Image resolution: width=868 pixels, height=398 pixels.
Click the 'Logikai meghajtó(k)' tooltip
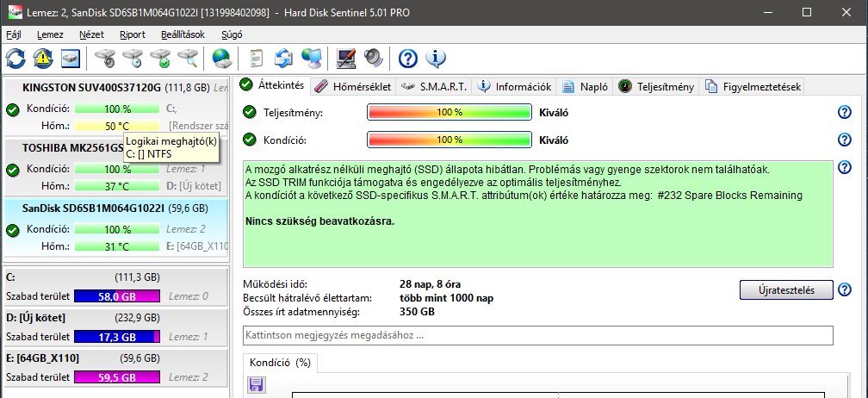171,146
